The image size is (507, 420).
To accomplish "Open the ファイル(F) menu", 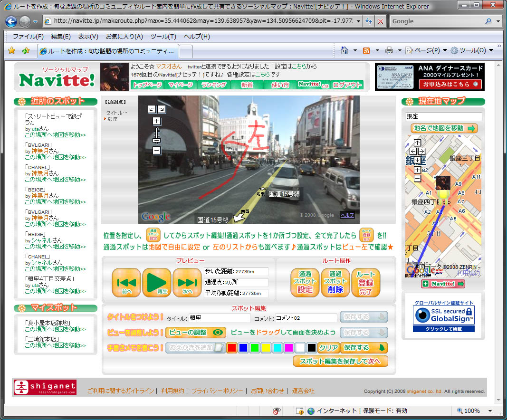I will 28,37.
